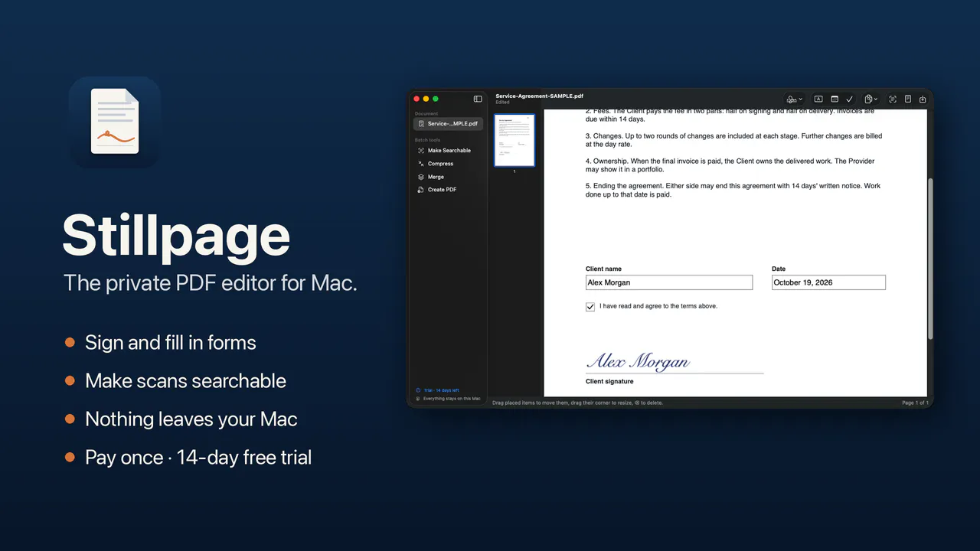Click the 'Page 1 of 1' indicator
The image size is (980, 551).
(916, 403)
